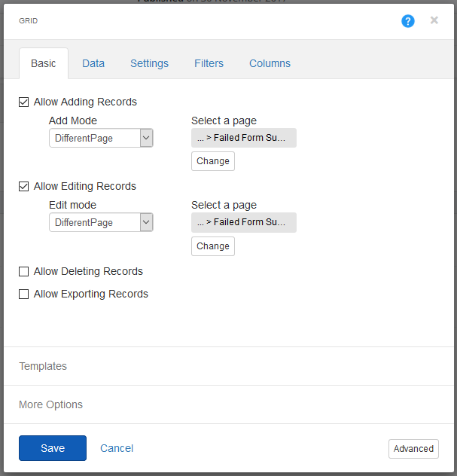457x476 pixels.
Task: Open the Settings tab
Action: [149, 63]
